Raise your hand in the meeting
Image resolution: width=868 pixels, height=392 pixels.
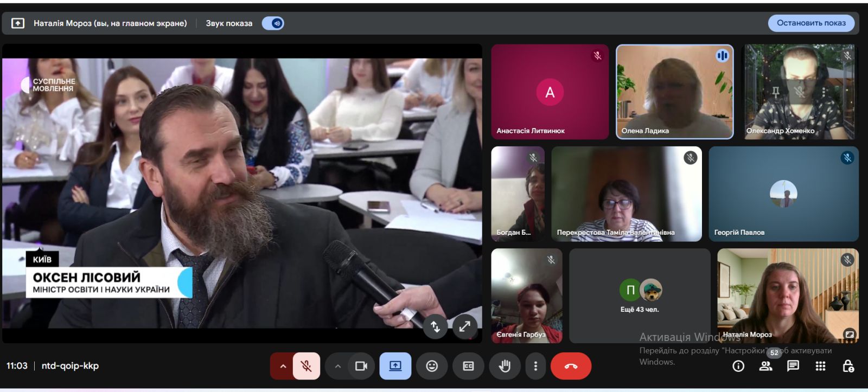tap(505, 366)
